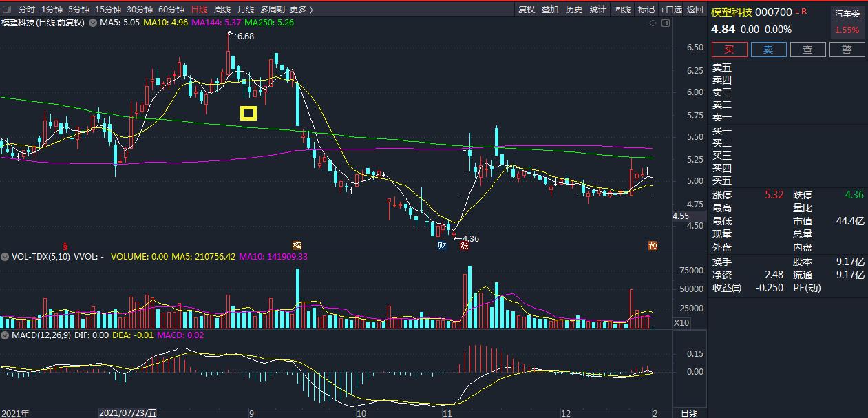
Task: Click the 预 event marker on chart
Action: [x=652, y=245]
